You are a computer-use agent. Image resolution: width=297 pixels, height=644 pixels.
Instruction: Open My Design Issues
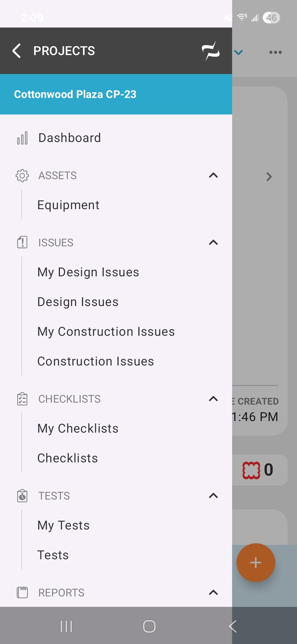88,272
